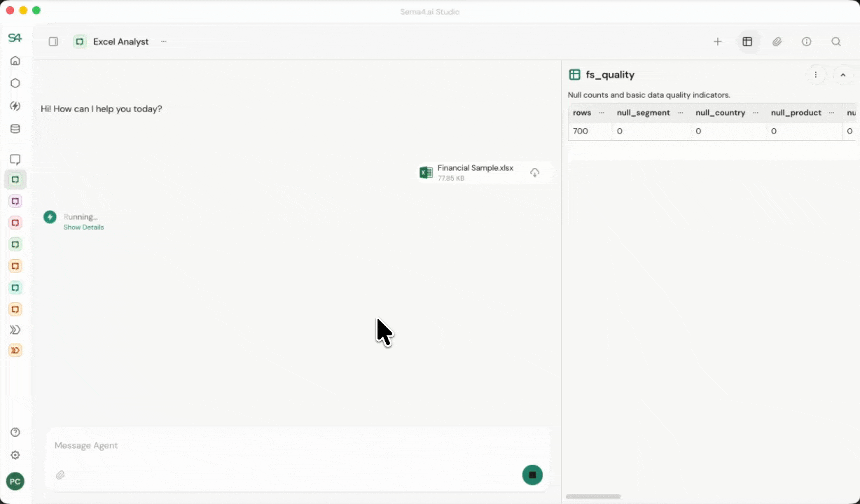The height and width of the screenshot is (504, 860).
Task: Download the Financial Sample.xlsx file
Action: pos(534,173)
